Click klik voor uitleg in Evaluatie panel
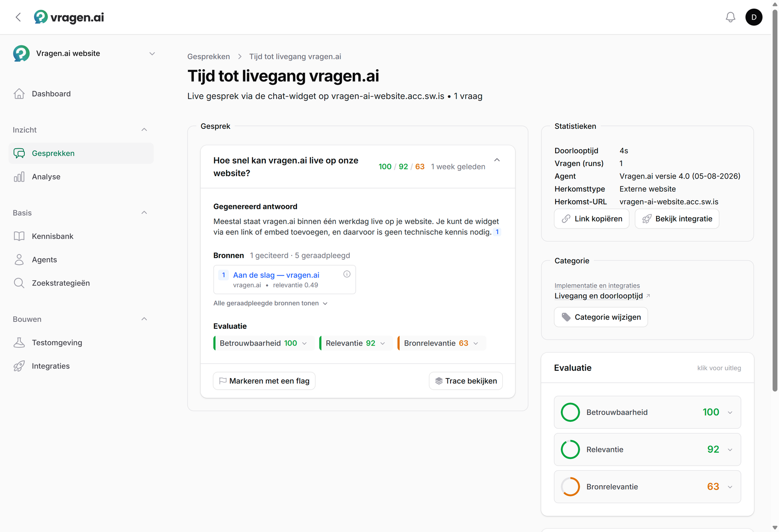The width and height of the screenshot is (779, 532). [719, 368]
